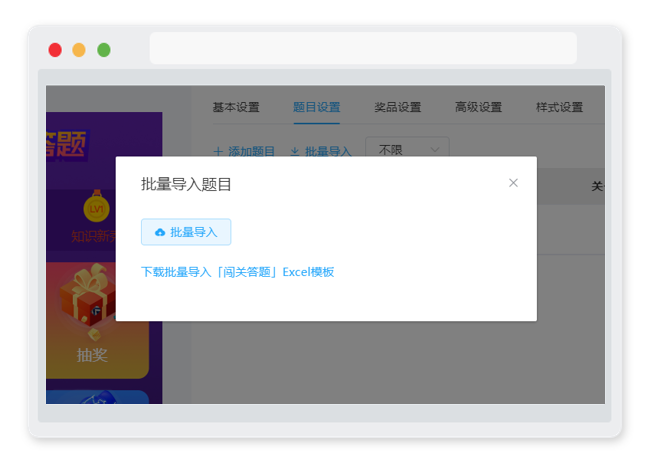Click the red window close dot
660x460 pixels.
[x=55, y=50]
